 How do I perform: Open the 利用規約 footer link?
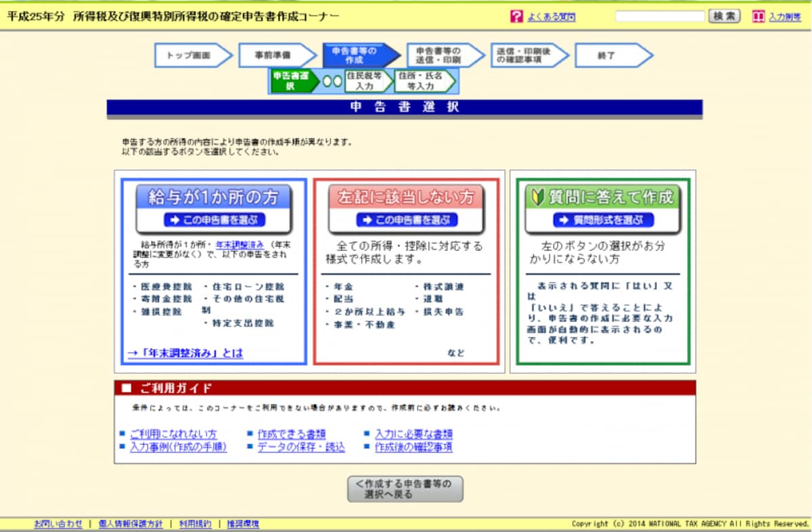(x=195, y=524)
